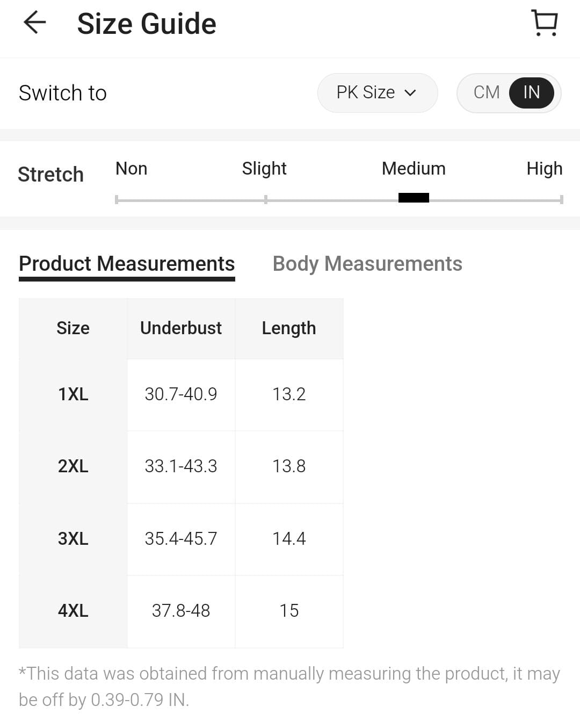Click the PK Size chevron arrow
Image resolution: width=580 pixels, height=728 pixels.
(410, 93)
